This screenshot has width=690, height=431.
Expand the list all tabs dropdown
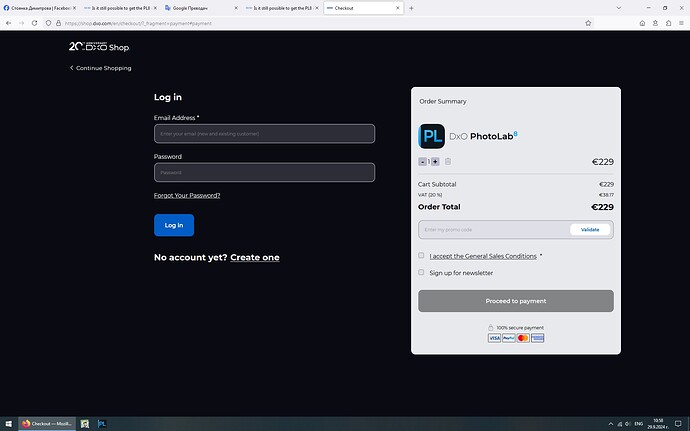(618, 8)
